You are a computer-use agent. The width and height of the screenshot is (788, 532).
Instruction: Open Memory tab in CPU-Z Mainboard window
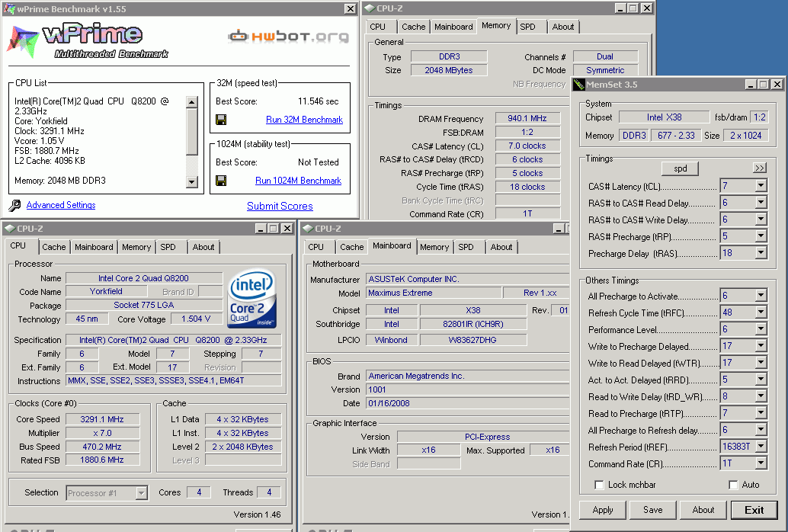[434, 247]
